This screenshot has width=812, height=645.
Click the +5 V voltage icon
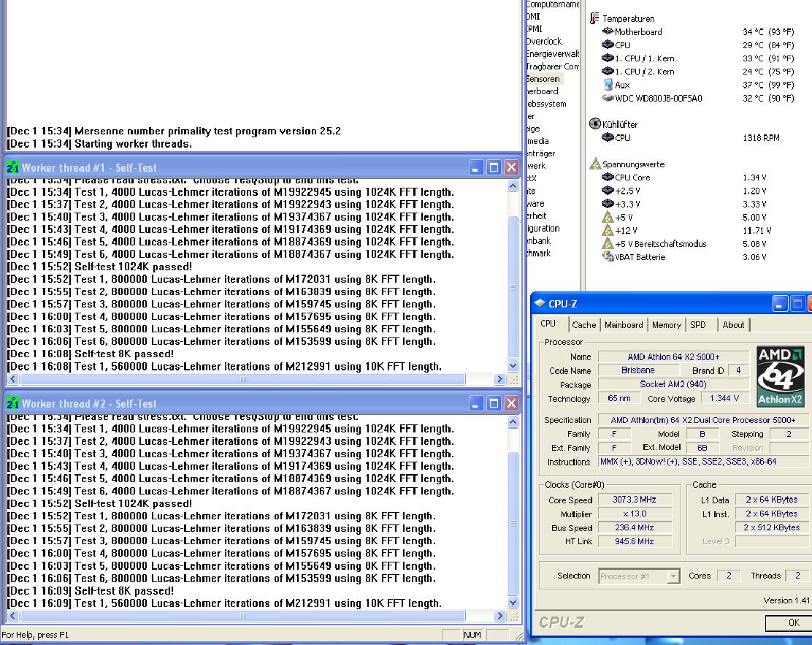608,216
